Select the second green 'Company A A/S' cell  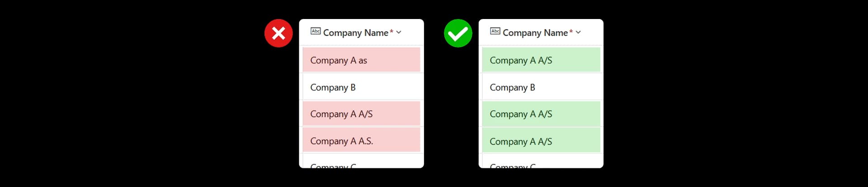tap(541, 114)
